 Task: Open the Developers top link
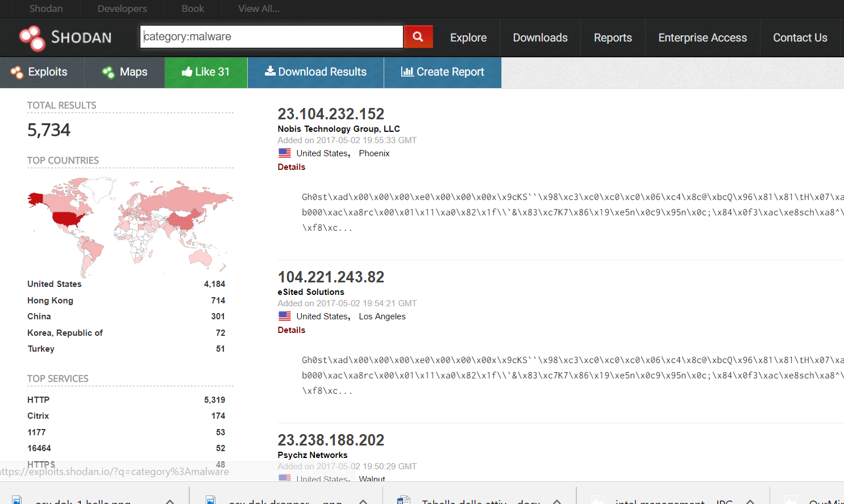[x=122, y=9]
